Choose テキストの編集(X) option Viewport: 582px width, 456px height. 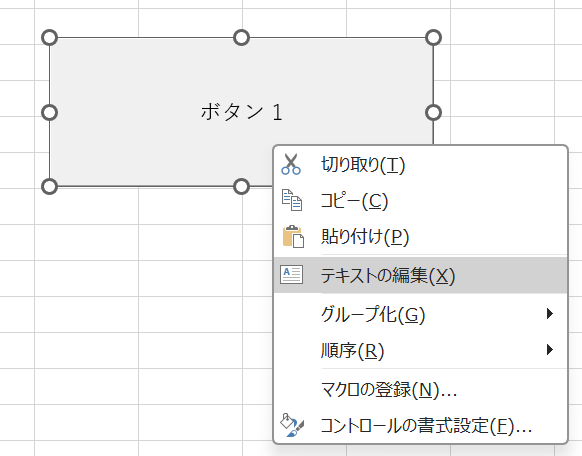(x=421, y=275)
